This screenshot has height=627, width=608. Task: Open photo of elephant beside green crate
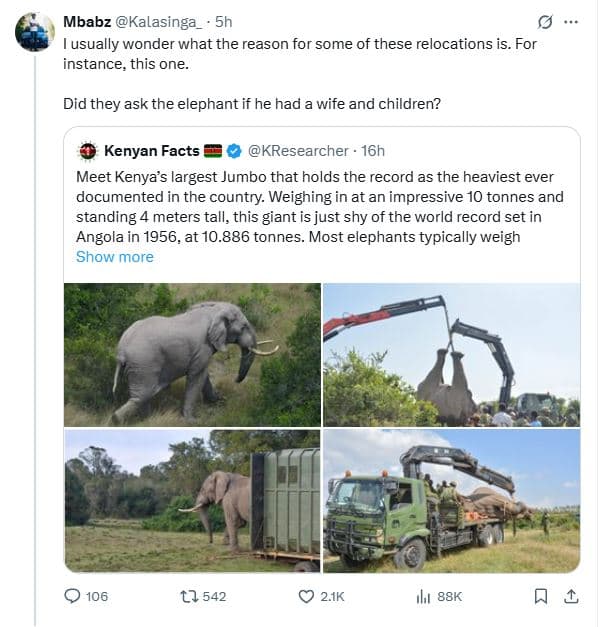click(192, 501)
